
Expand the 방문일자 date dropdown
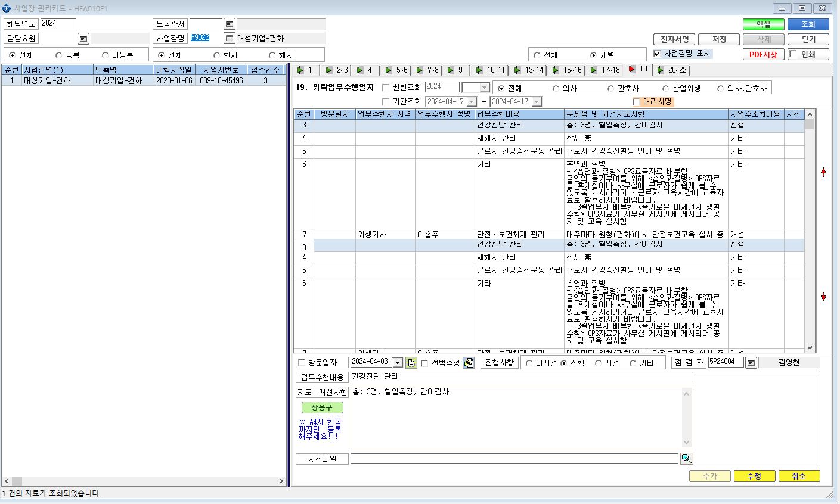[x=398, y=363]
